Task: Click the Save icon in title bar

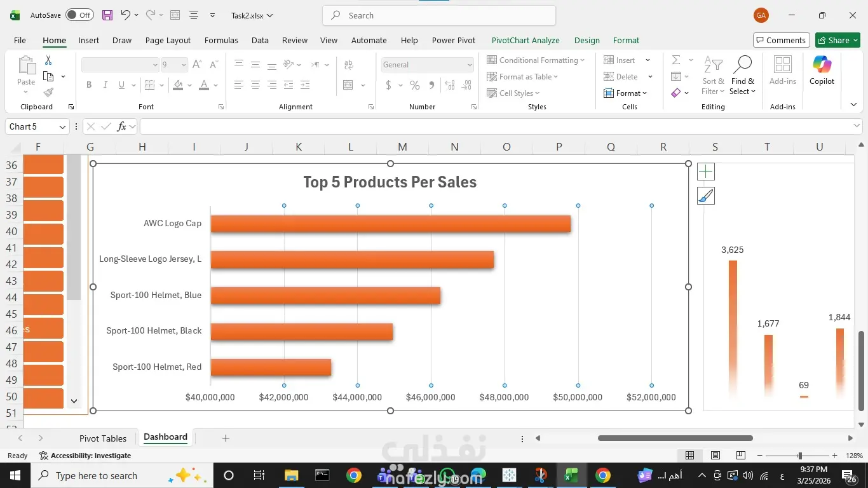Action: [107, 15]
